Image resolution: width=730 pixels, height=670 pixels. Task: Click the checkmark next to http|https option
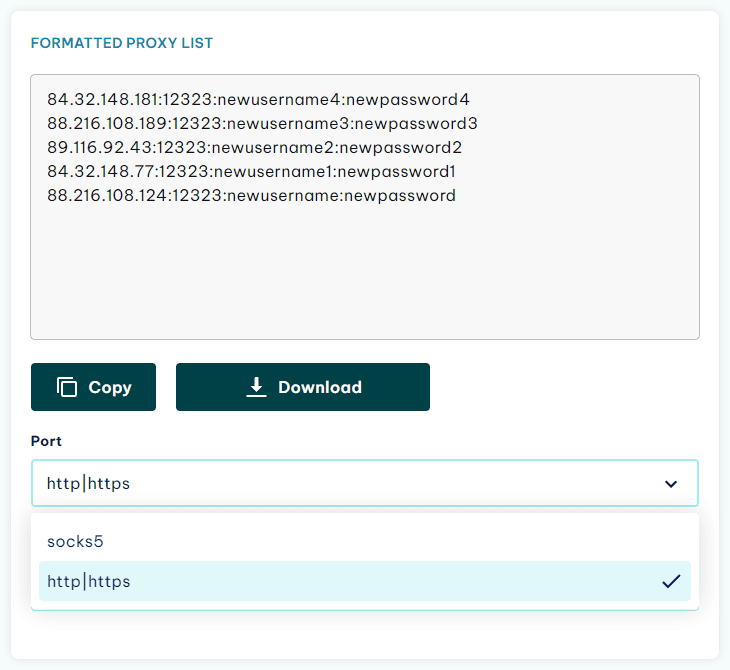[671, 581]
